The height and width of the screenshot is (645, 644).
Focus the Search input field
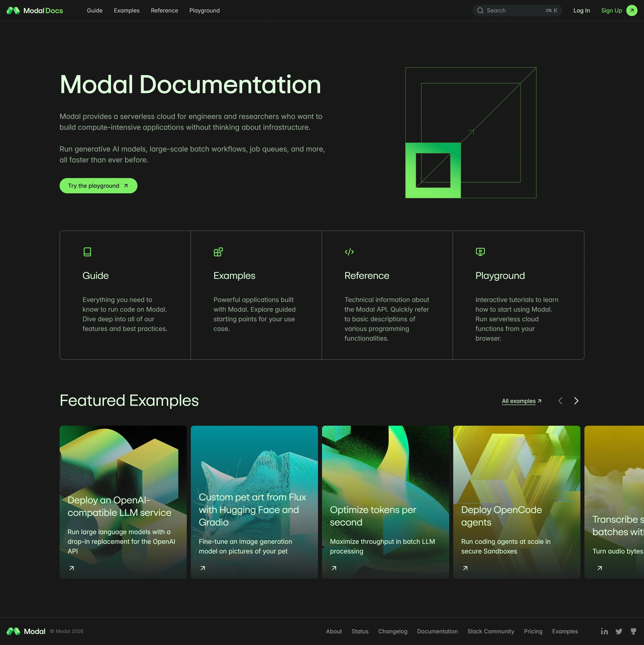click(x=517, y=11)
